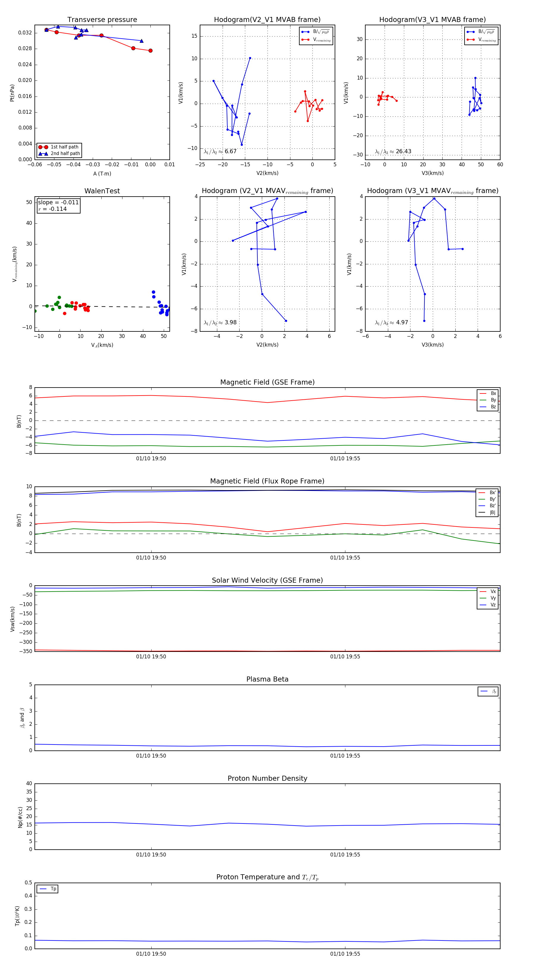Click the 'Hodogram(V3_V1 MVAB frame)' title

[x=432, y=20]
